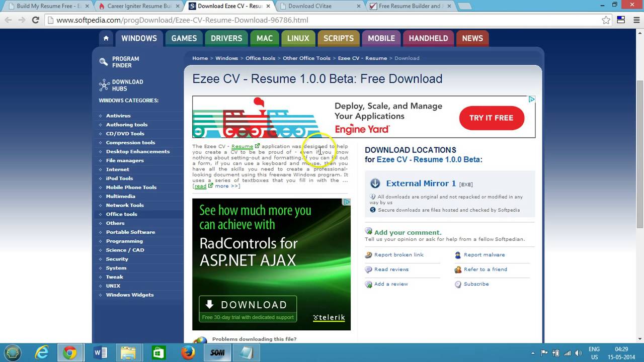The height and width of the screenshot is (362, 644).
Task: Open the Multimedia category
Action: pyautogui.click(x=120, y=196)
